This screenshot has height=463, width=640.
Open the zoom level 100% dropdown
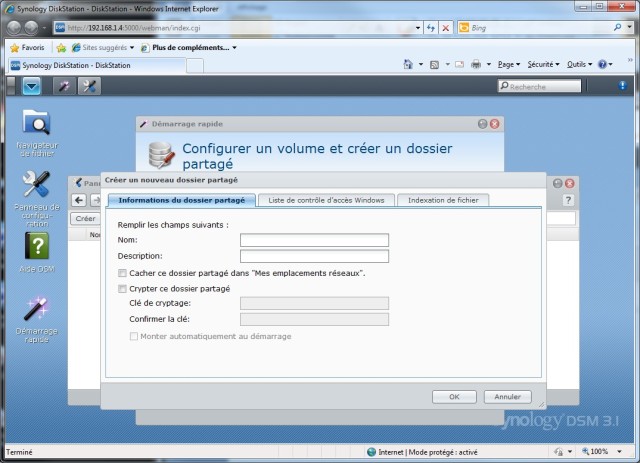[x=619, y=452]
